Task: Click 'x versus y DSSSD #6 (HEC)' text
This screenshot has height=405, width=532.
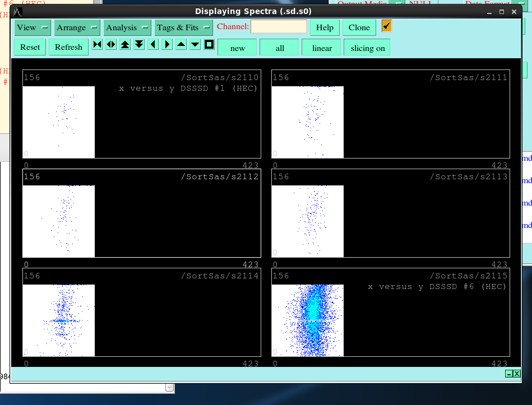Action: 437,287
